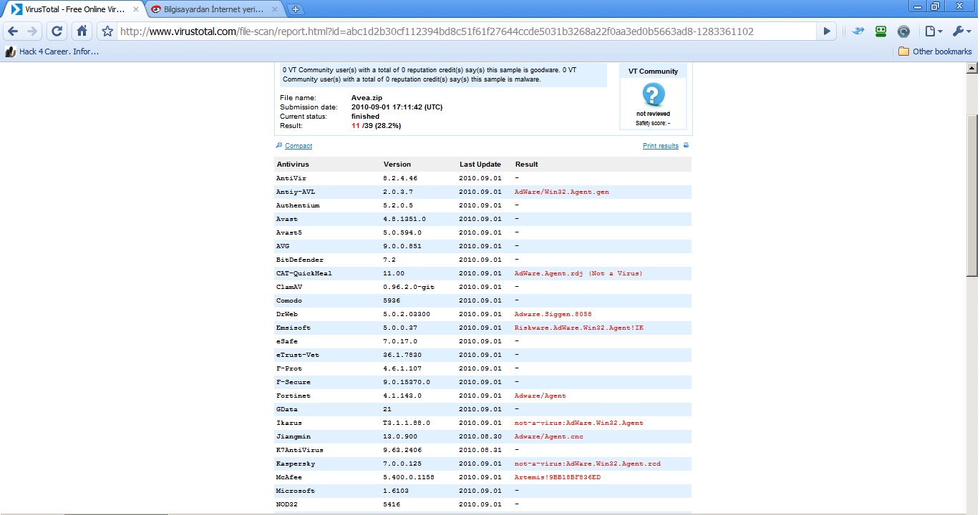Click the Version column header
The image size is (980, 515).
(397, 165)
